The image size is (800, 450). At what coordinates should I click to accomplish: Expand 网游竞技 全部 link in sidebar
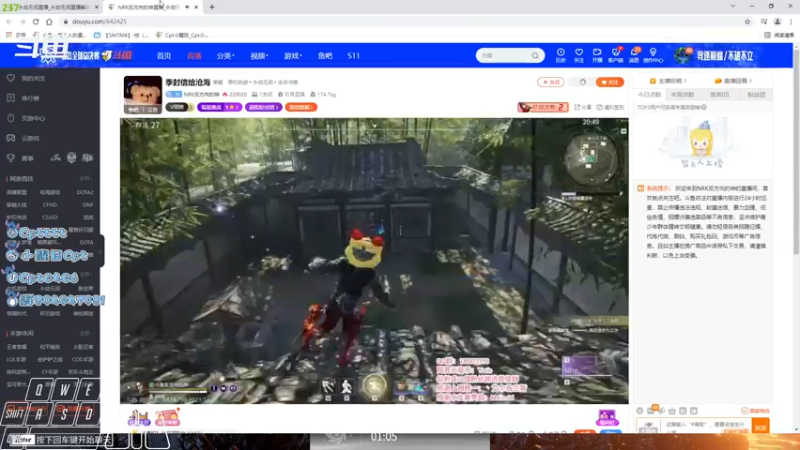[85, 179]
